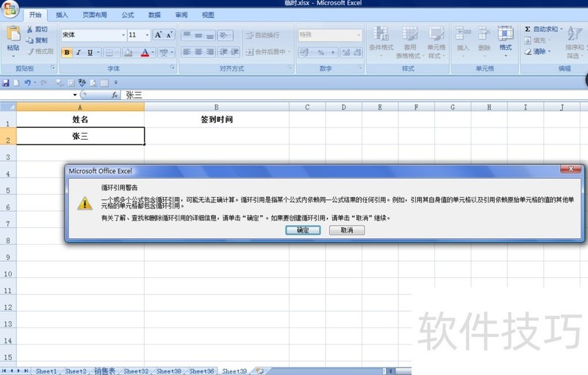This screenshot has height=375, width=588.
Task: Decrease decimal places
Action: click(357, 52)
